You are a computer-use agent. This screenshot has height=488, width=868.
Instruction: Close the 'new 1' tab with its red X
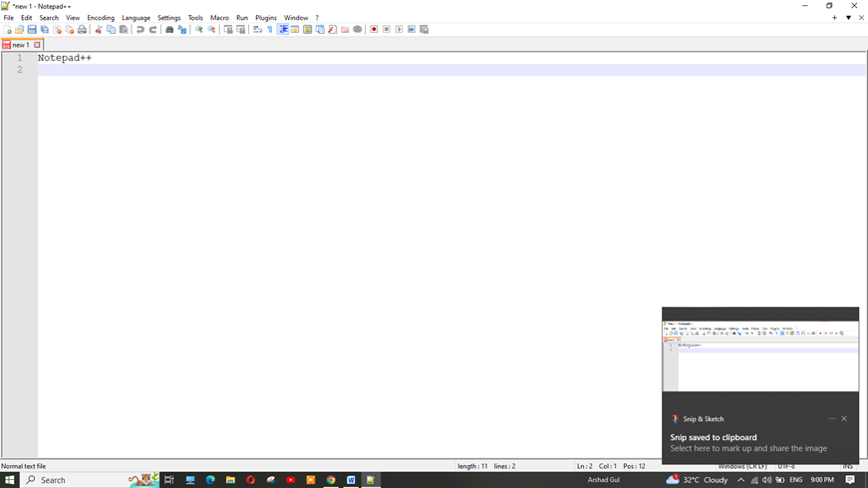tap(37, 45)
